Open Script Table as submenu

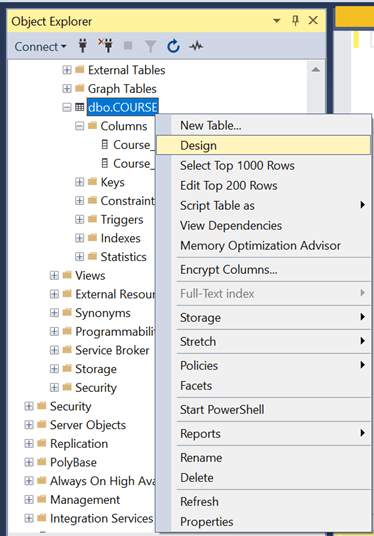tap(264, 205)
